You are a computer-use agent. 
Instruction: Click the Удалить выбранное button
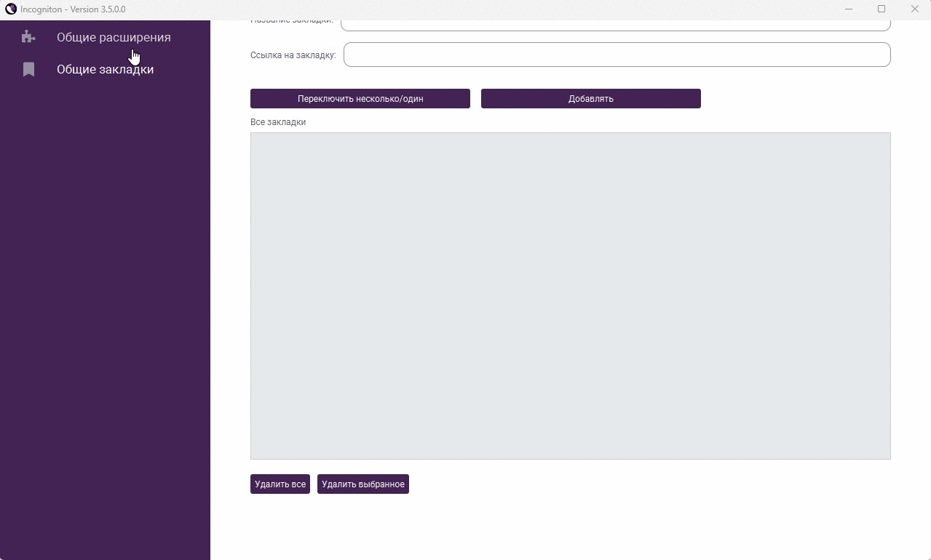point(363,484)
